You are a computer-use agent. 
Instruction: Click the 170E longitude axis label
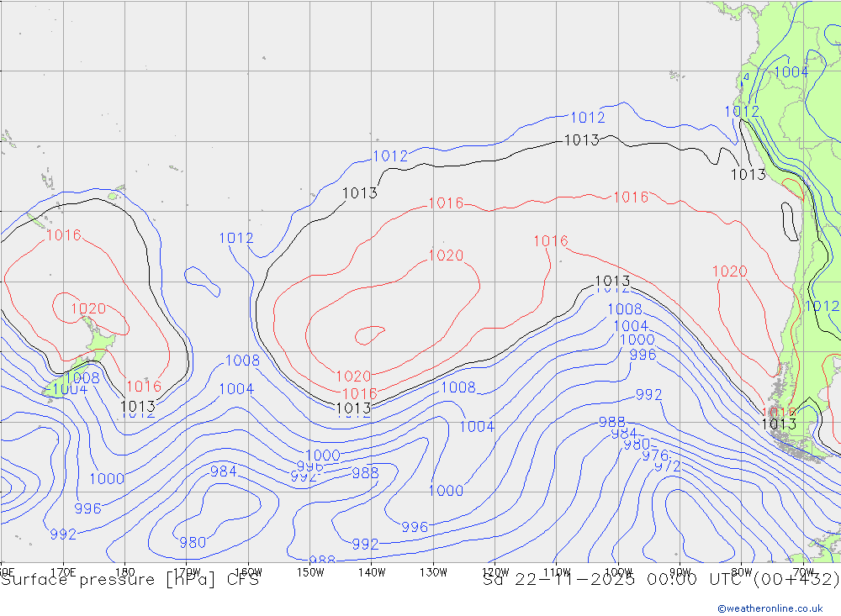(63, 571)
